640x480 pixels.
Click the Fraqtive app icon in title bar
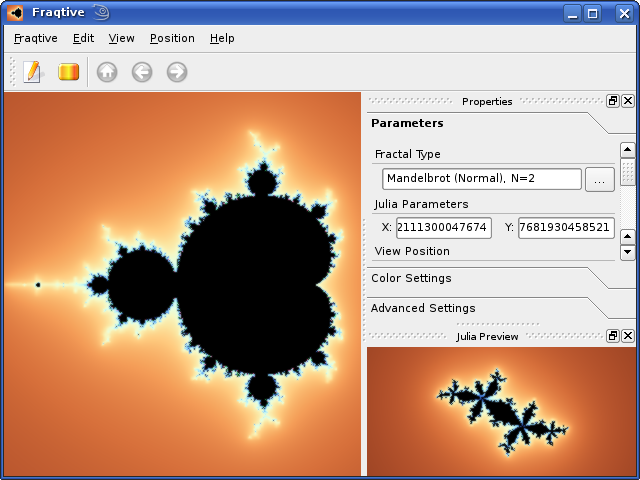click(x=15, y=13)
